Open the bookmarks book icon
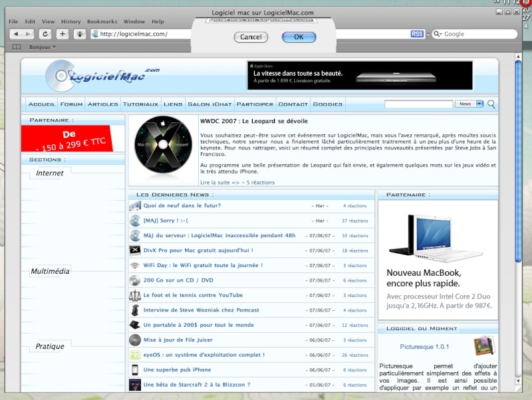This screenshot has height=400, width=532. 16,47
